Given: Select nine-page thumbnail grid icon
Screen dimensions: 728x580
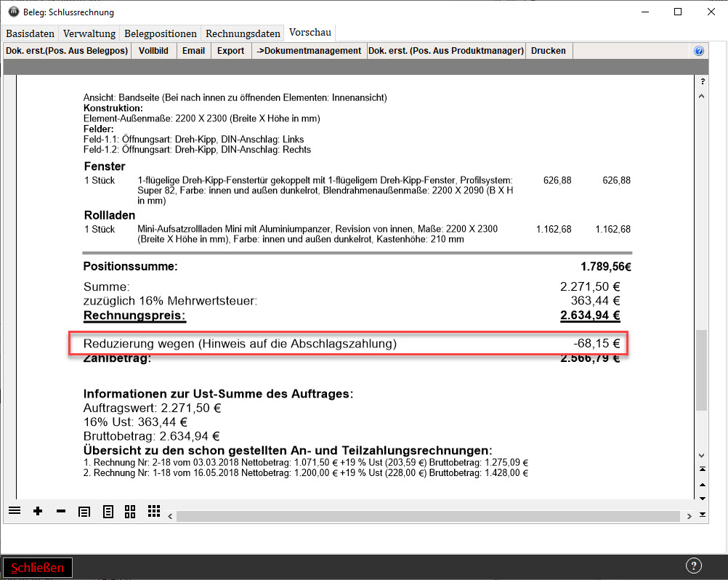Looking at the screenshot, I should point(154,511).
